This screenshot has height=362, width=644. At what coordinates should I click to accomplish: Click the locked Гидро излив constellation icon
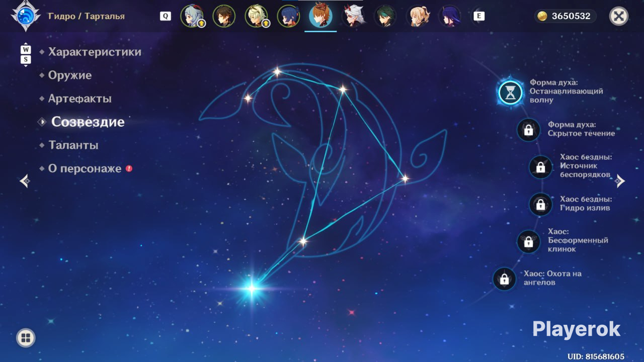pyautogui.click(x=540, y=204)
